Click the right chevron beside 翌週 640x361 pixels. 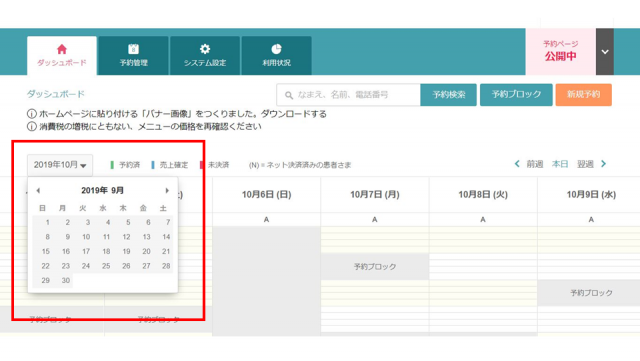point(604,164)
